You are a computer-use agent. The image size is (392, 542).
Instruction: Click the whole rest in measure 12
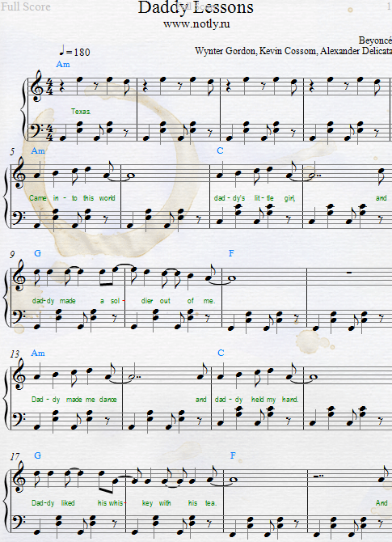349,273
